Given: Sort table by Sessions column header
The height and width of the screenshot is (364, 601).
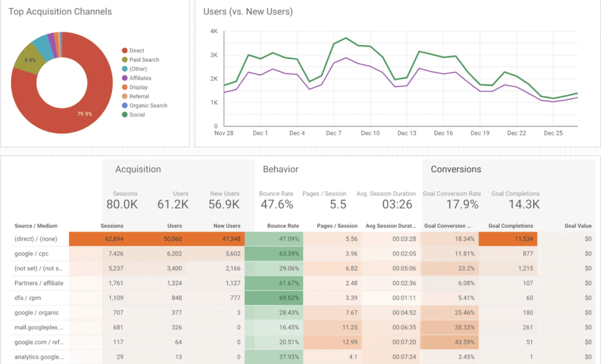Looking at the screenshot, I should click(x=112, y=226).
